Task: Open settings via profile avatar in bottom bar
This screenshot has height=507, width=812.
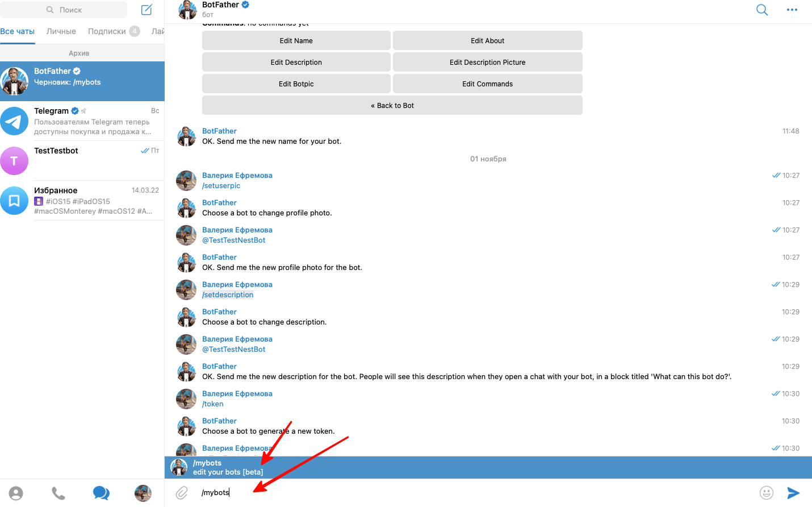Action: tap(143, 493)
